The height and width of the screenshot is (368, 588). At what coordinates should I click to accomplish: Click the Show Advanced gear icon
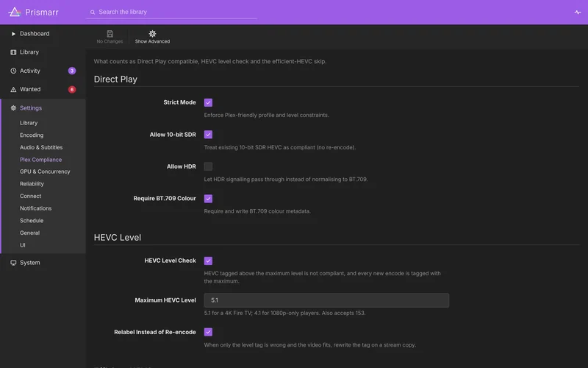click(152, 34)
